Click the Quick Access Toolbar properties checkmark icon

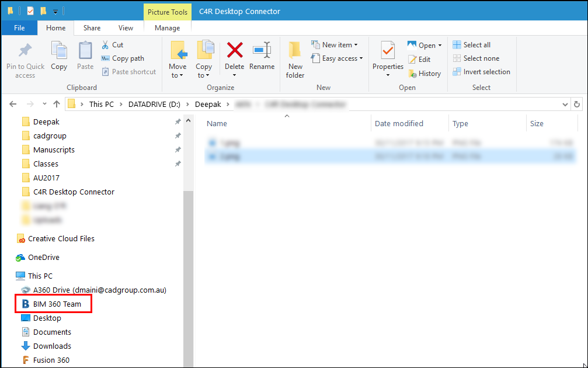tap(30, 11)
